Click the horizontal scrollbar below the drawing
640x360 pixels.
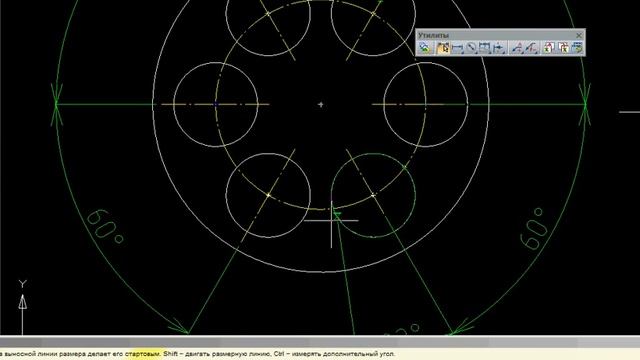click(x=320, y=342)
